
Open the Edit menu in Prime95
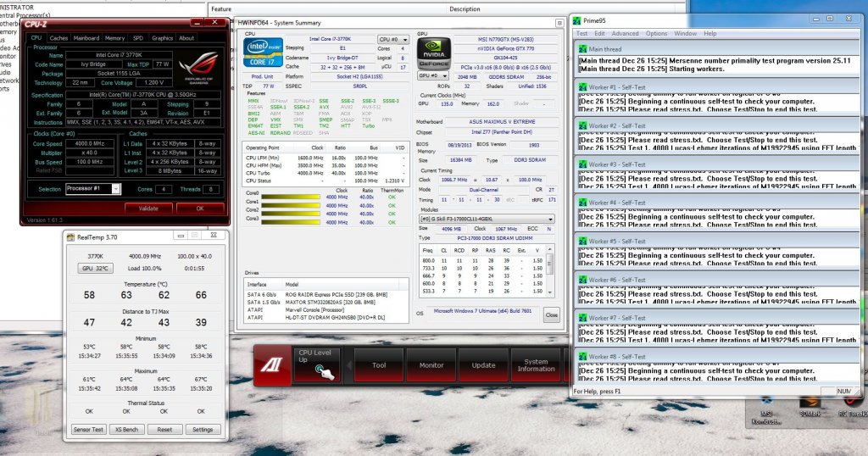pyautogui.click(x=599, y=34)
